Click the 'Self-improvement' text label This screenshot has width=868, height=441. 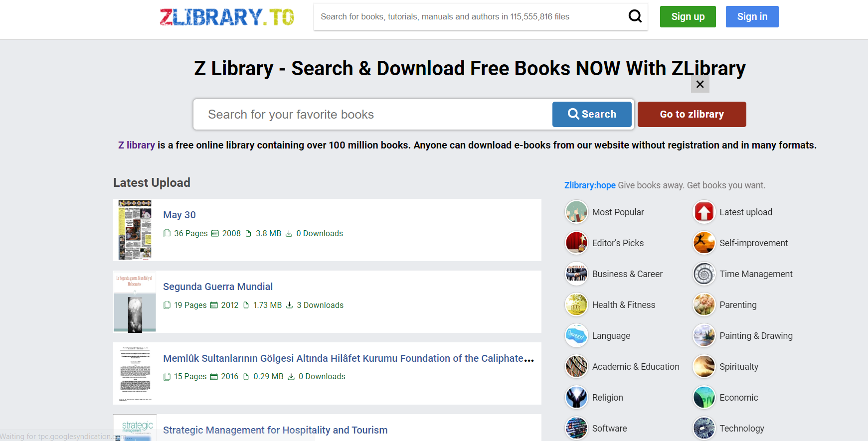click(x=754, y=243)
